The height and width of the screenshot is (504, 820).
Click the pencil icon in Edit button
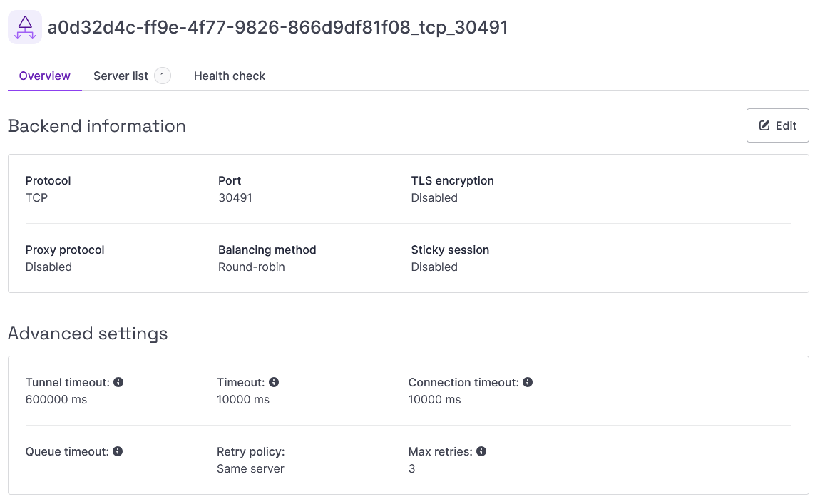point(764,125)
